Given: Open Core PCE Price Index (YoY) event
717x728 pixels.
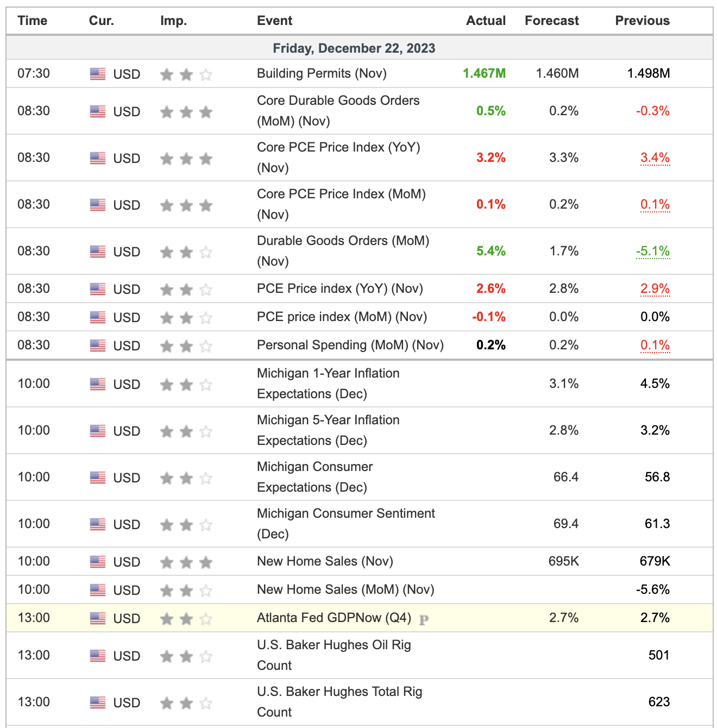Looking at the screenshot, I should pyautogui.click(x=338, y=157).
